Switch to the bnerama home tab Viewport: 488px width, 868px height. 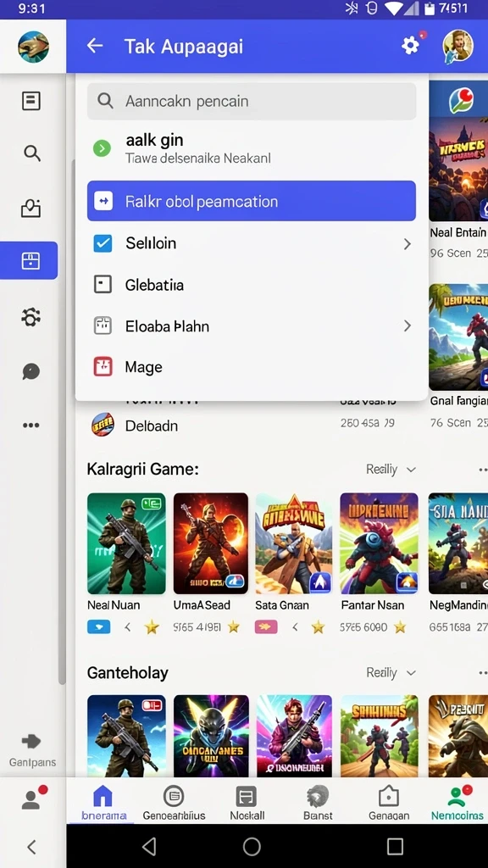point(103,802)
